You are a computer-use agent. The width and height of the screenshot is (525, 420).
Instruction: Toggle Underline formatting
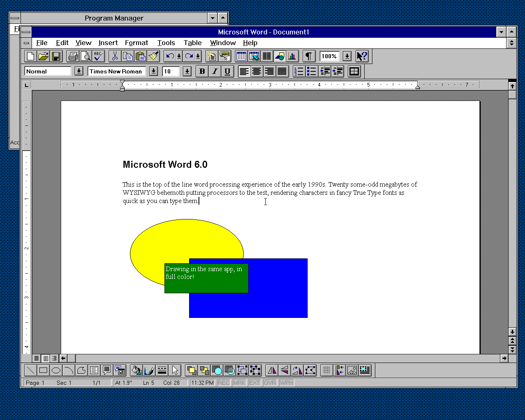click(x=227, y=71)
